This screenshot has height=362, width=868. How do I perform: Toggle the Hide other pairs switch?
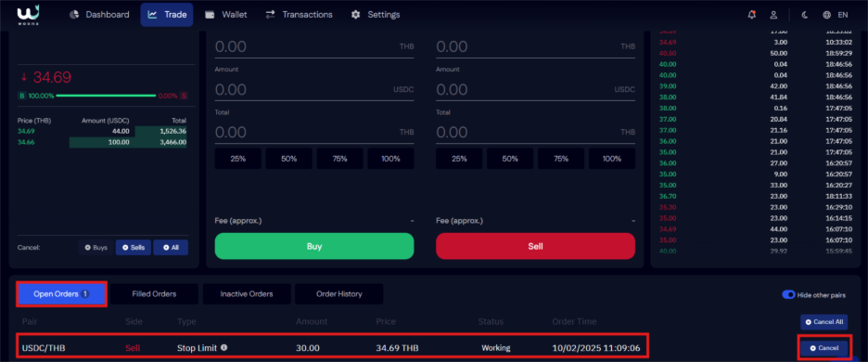click(x=788, y=295)
